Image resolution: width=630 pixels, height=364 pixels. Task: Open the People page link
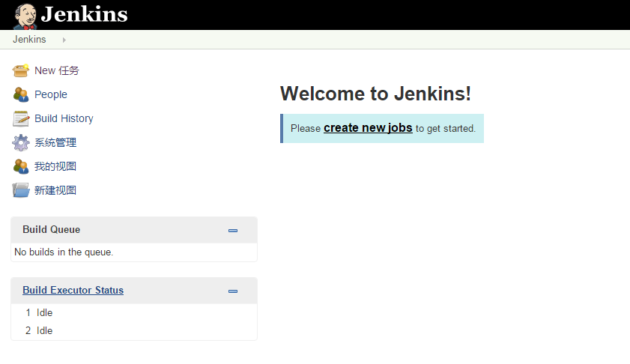pos(51,94)
